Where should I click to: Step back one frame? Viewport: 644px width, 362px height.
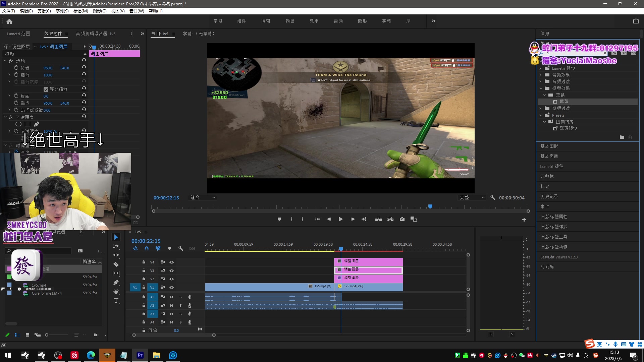pyautogui.click(x=329, y=219)
